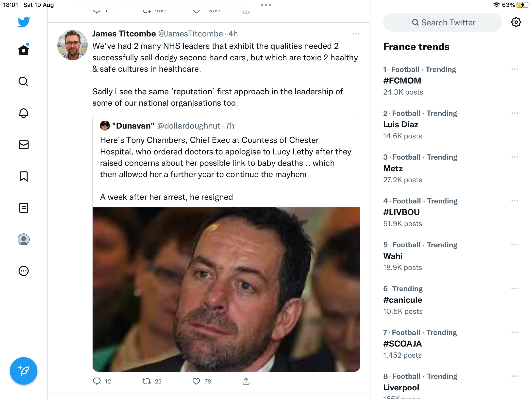Retweet the tweet showing 23 retweets

pyautogui.click(x=147, y=381)
